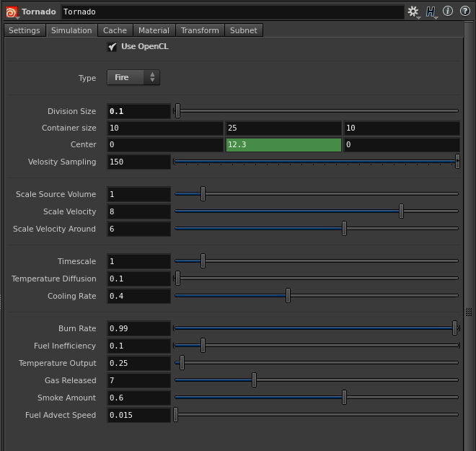
Task: Open the gear parameter menu
Action: point(413,12)
